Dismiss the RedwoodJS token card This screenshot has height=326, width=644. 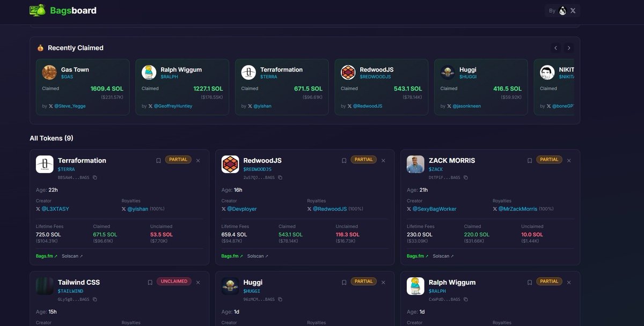coord(383,160)
